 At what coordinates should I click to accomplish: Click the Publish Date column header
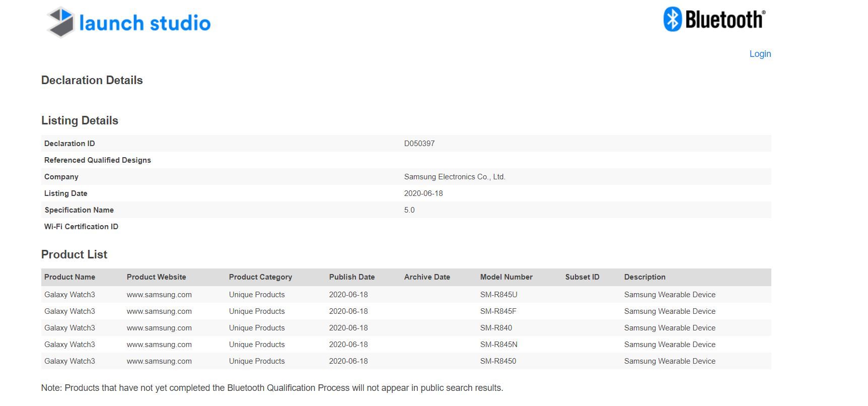click(x=352, y=277)
